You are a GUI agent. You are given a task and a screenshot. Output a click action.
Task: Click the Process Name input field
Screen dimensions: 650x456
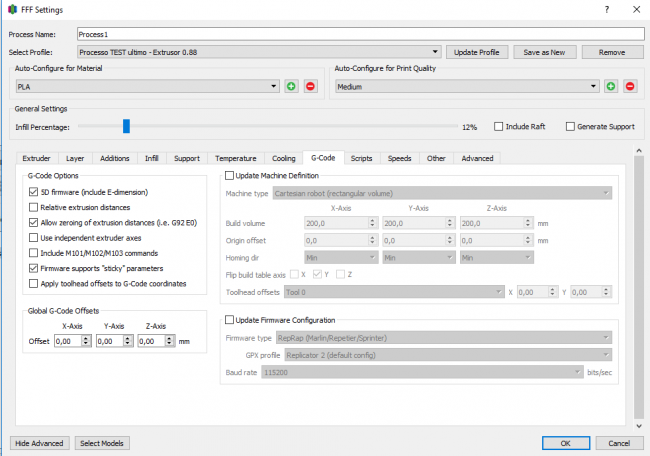pos(359,34)
